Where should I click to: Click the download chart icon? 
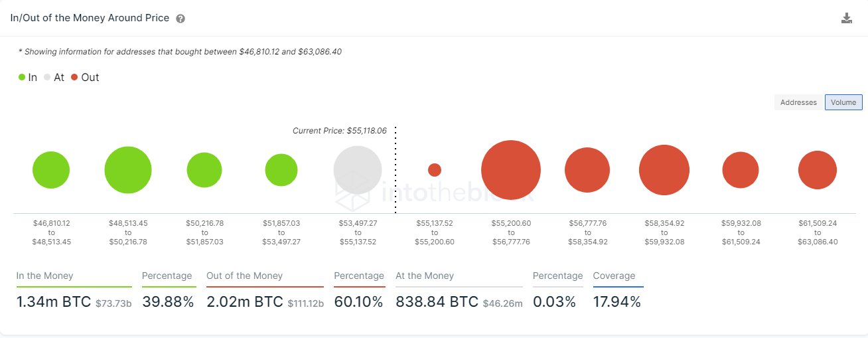[847, 19]
